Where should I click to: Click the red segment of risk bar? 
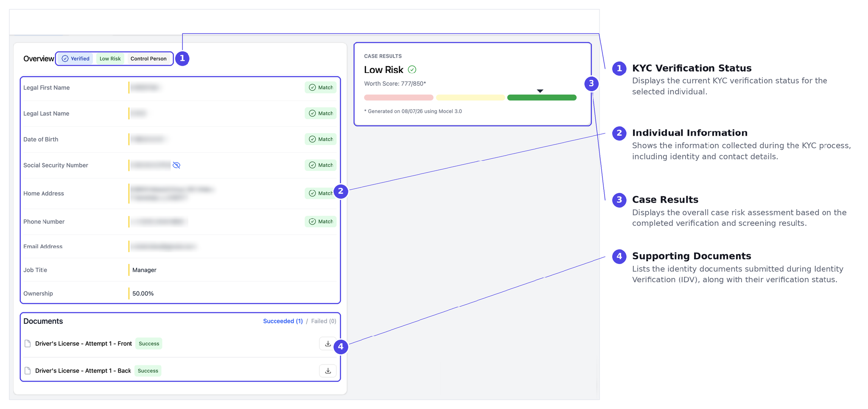tap(399, 98)
